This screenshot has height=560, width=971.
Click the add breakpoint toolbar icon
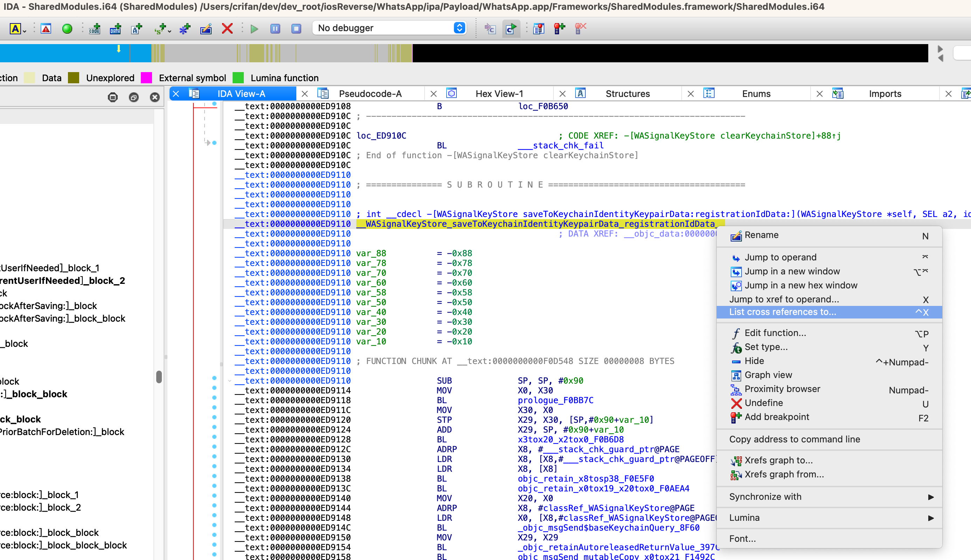point(559,28)
